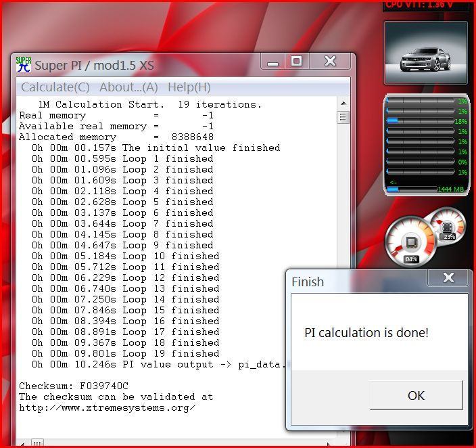
Task: Open the Help(H) menu
Action: click(x=189, y=87)
